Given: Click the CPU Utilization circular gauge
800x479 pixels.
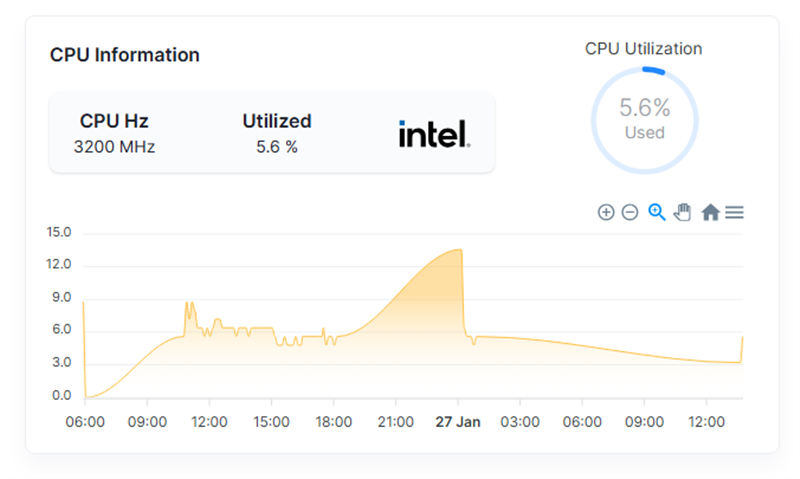Looking at the screenshot, I should point(644,120).
